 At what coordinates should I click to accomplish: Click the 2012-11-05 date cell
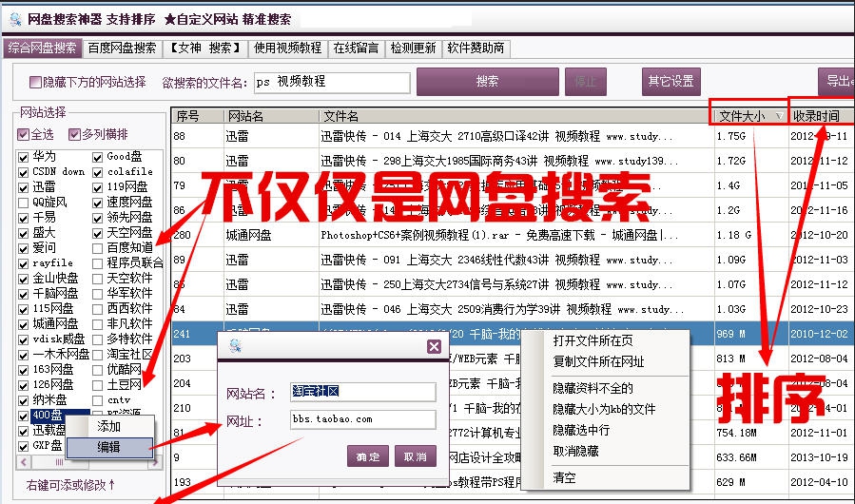click(821, 185)
